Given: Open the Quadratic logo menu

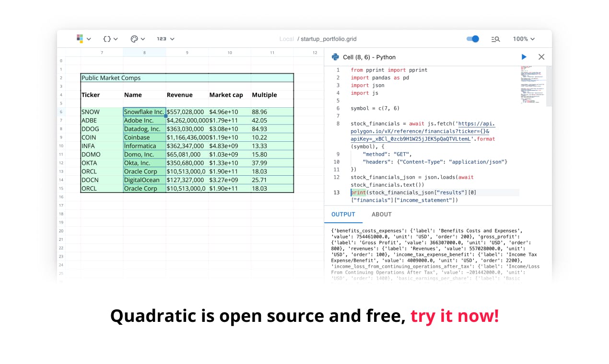Looking at the screenshot, I should pyautogui.click(x=83, y=39).
